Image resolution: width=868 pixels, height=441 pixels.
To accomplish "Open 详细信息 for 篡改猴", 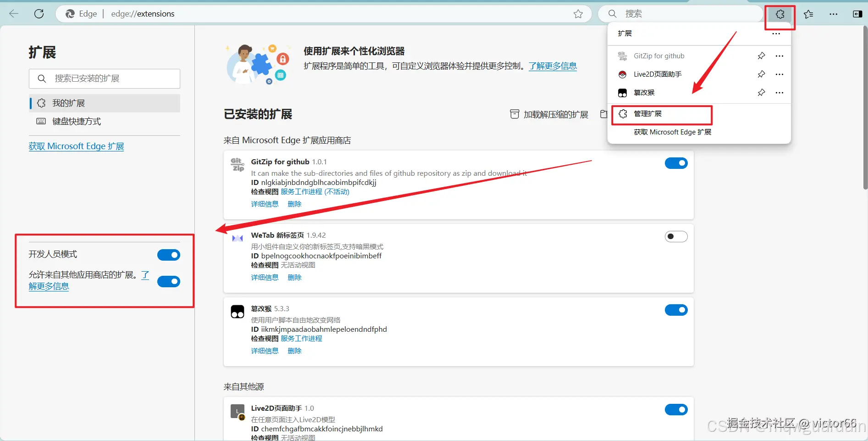I will click(265, 351).
